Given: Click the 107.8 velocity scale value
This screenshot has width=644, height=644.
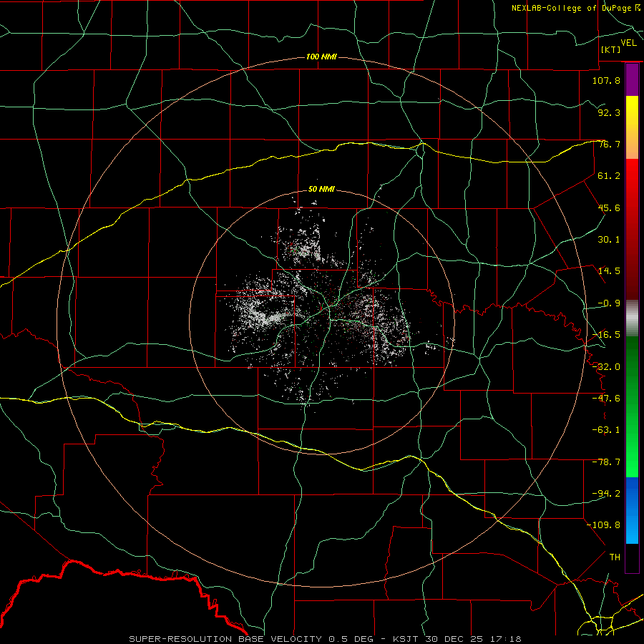Looking at the screenshot, I should tap(606, 80).
